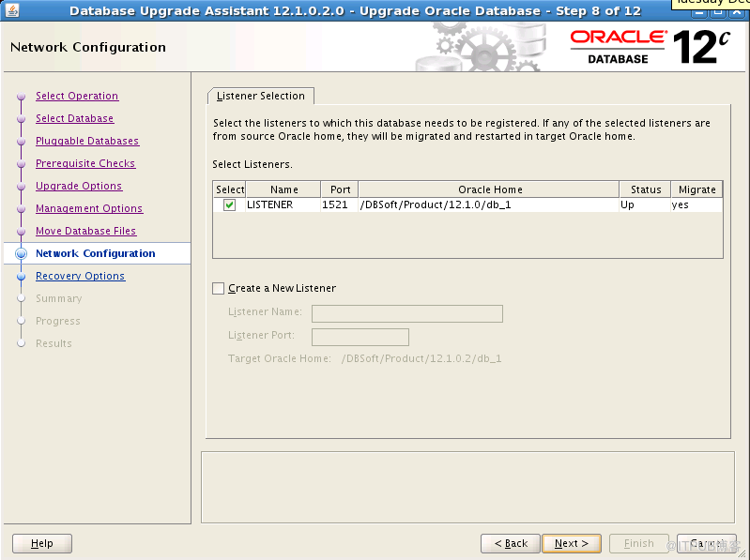
Task: Click the Next button
Action: pos(572,543)
